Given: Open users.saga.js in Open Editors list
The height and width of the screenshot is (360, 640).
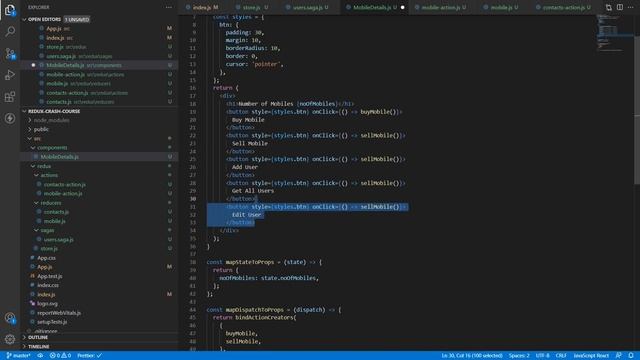Looking at the screenshot, I should (99, 56).
